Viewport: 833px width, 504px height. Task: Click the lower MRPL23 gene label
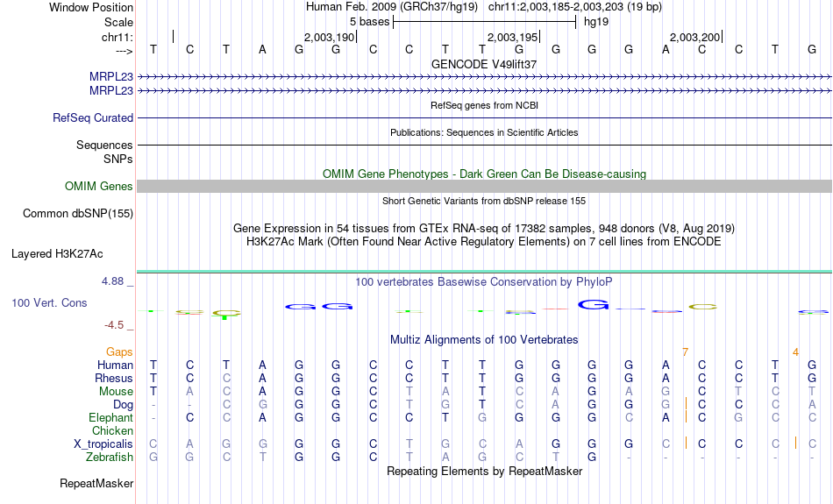click(111, 91)
